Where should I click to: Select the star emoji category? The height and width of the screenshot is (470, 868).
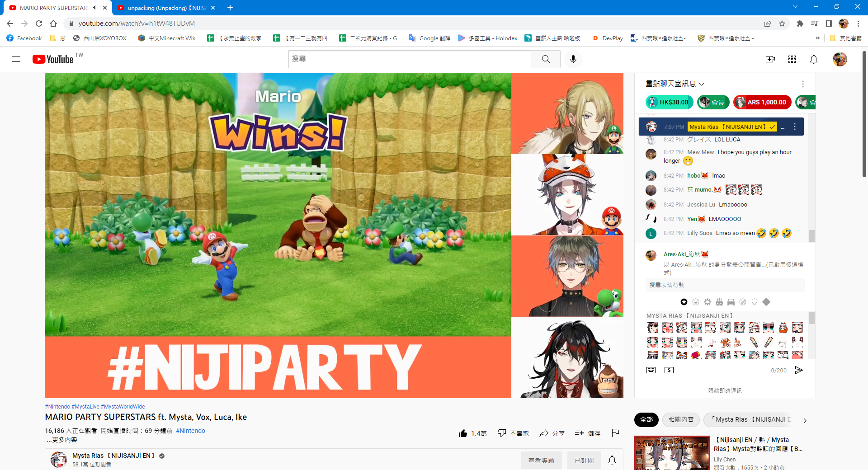(684, 302)
